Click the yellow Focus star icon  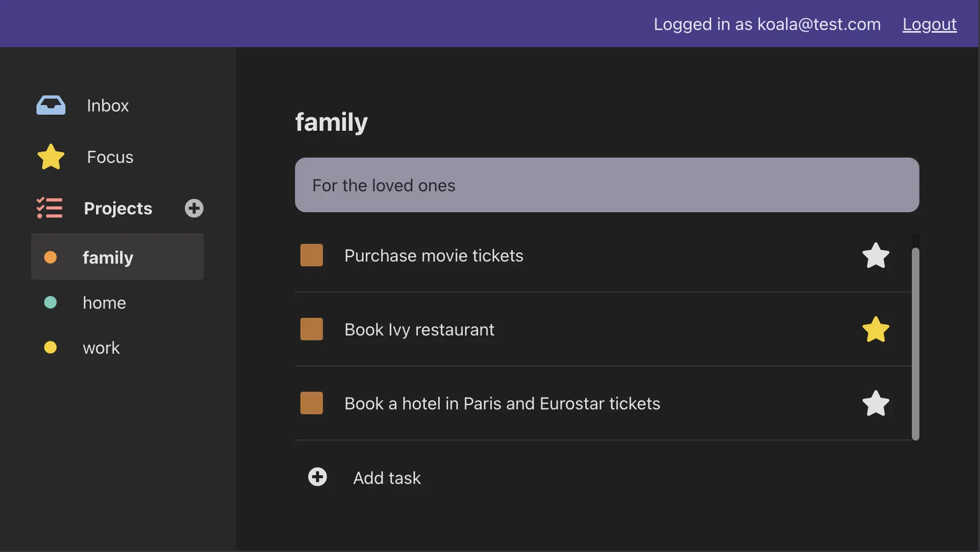click(51, 156)
